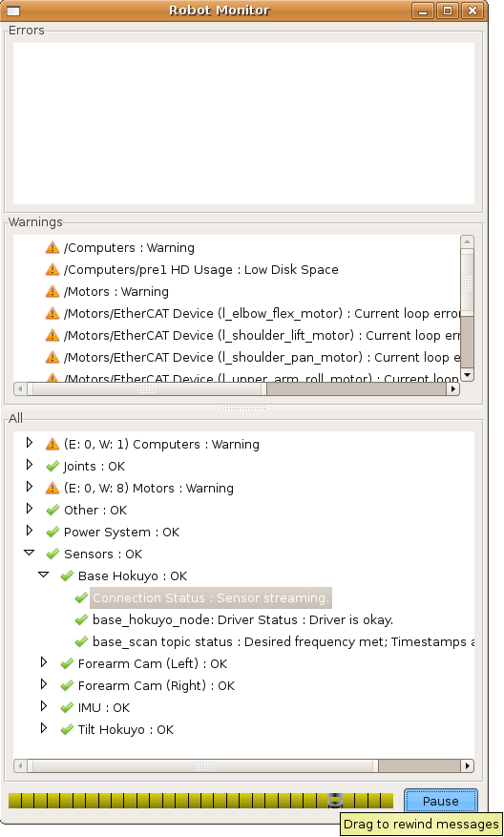Collapse the Sensors : OK tree node

click(30, 553)
